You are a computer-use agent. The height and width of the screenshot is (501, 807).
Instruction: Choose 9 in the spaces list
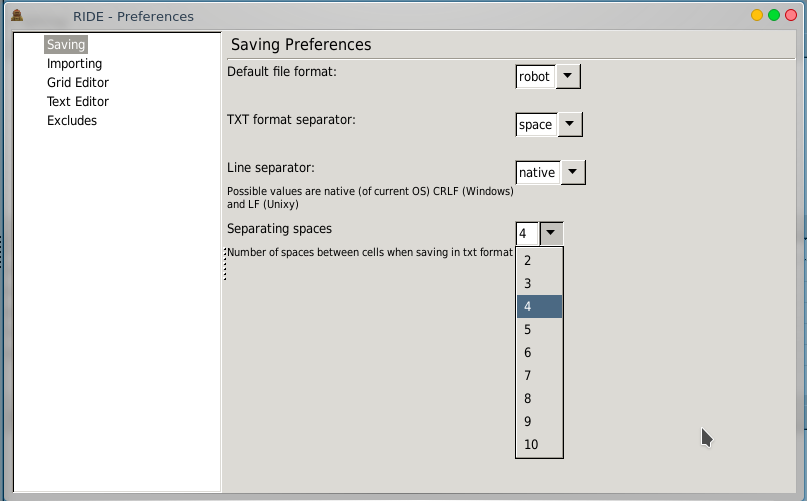click(x=539, y=421)
